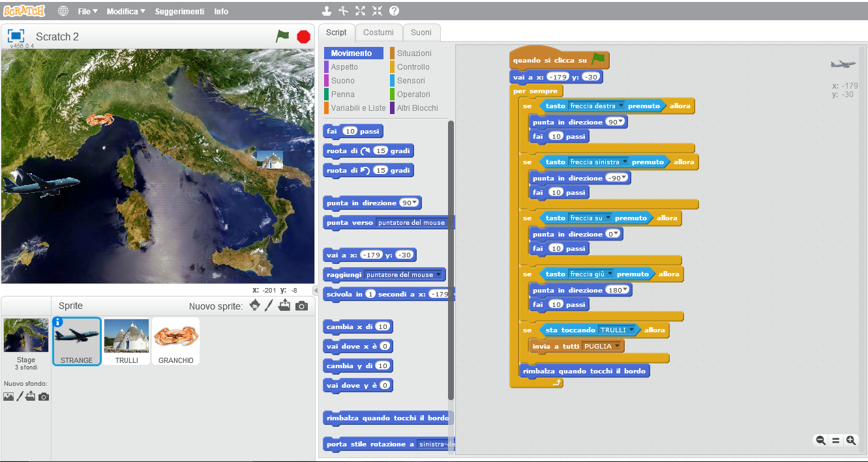Select the GRANCHIO sprite thumbnail
868x462 pixels.
point(176,341)
